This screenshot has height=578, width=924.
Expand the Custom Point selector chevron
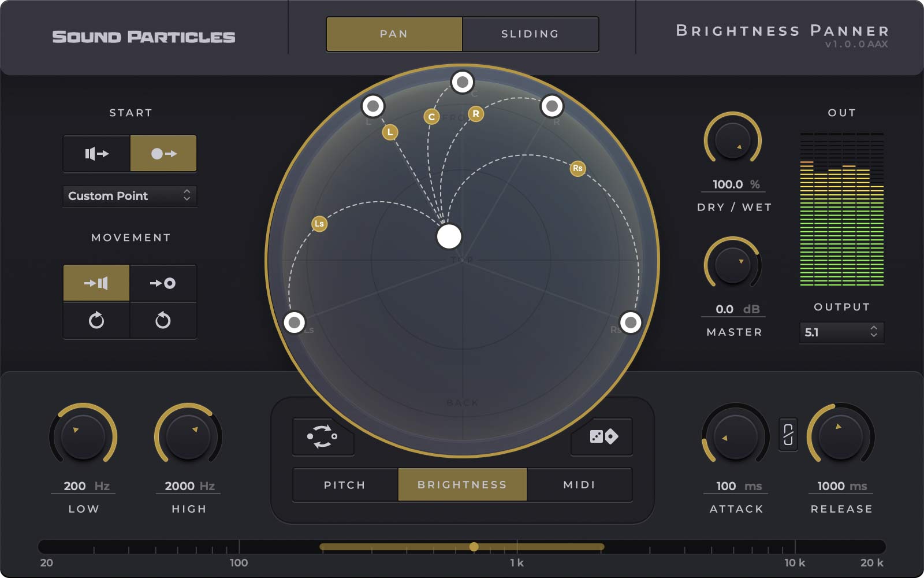188,196
